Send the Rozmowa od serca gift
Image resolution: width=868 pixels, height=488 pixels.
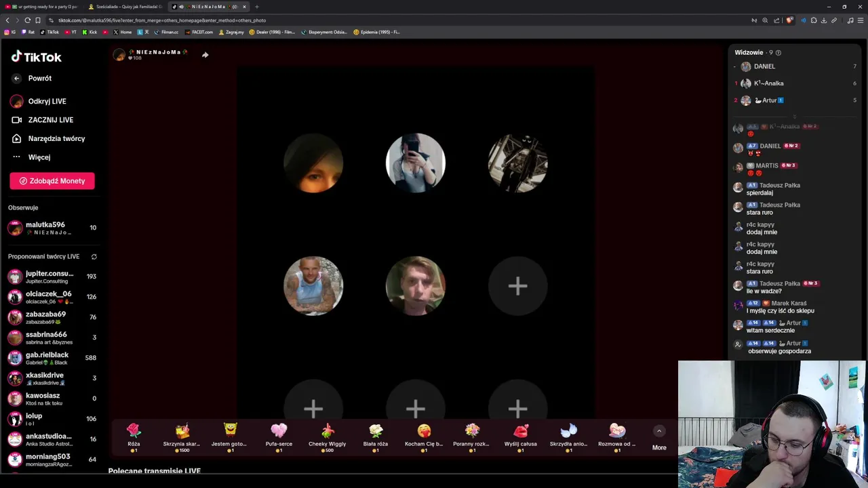tap(617, 436)
